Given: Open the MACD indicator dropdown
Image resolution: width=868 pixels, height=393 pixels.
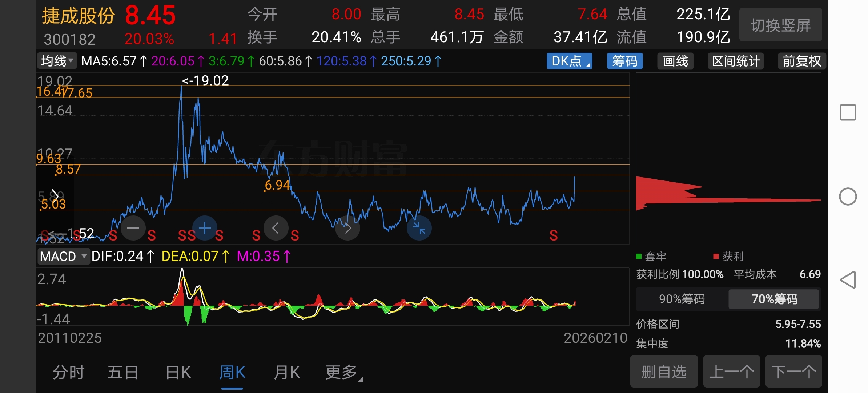Looking at the screenshot, I should click(63, 257).
